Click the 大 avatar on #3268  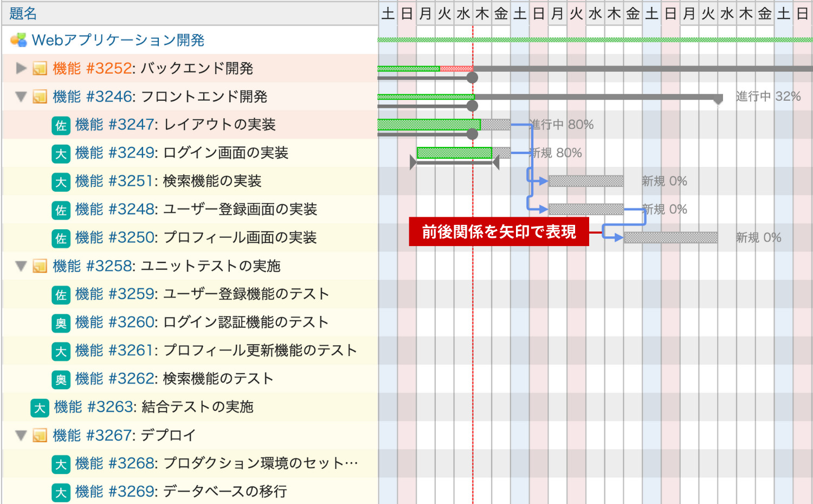click(61, 464)
